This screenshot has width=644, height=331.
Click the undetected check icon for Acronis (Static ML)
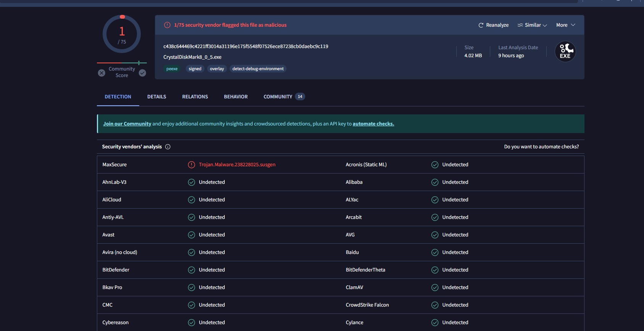point(435,165)
